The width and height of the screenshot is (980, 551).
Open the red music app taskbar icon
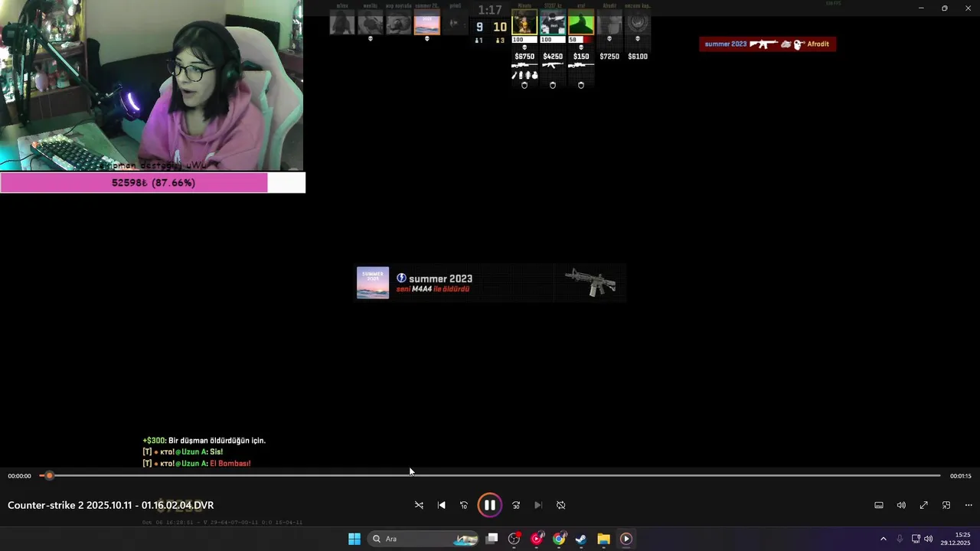[537, 539]
